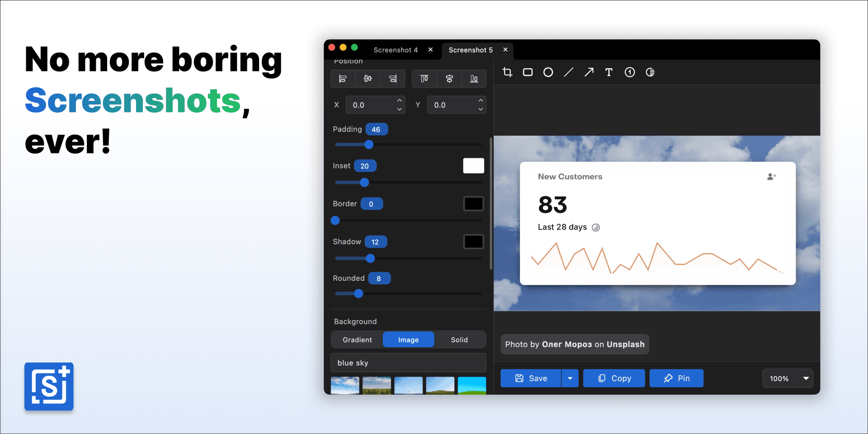Close the Screenshot 5 tab

505,50
